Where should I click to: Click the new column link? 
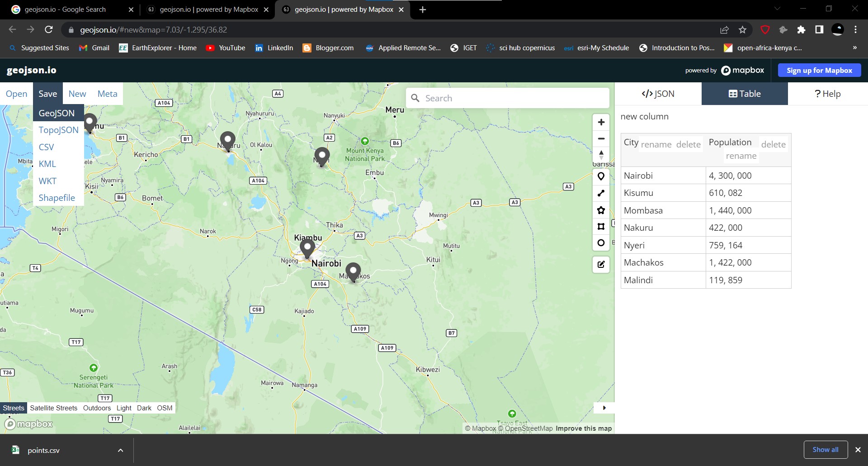point(644,116)
